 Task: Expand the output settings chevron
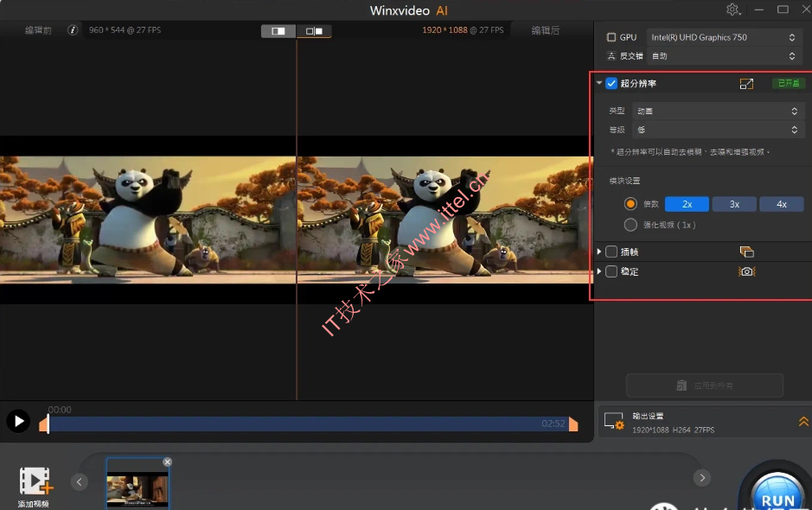click(x=803, y=422)
